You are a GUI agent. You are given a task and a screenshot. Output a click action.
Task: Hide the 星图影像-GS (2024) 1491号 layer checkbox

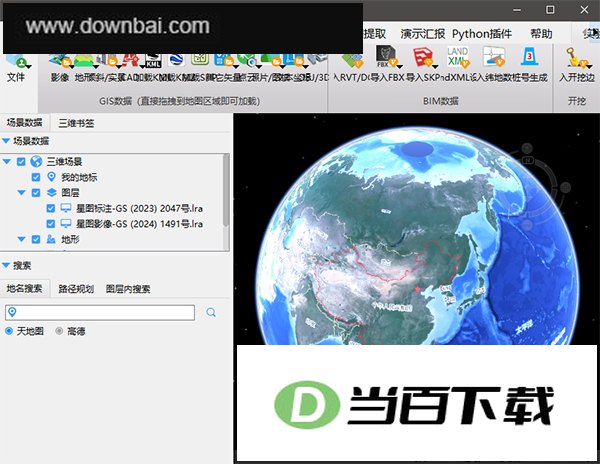click(x=51, y=223)
